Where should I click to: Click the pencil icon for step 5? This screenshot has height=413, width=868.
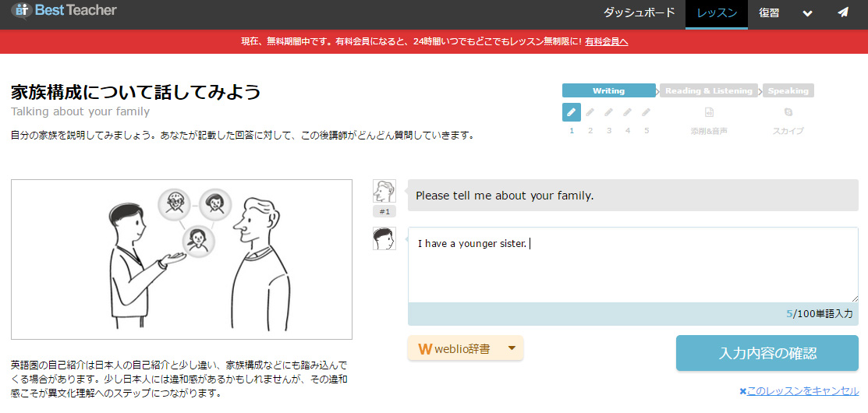pyautogui.click(x=647, y=112)
